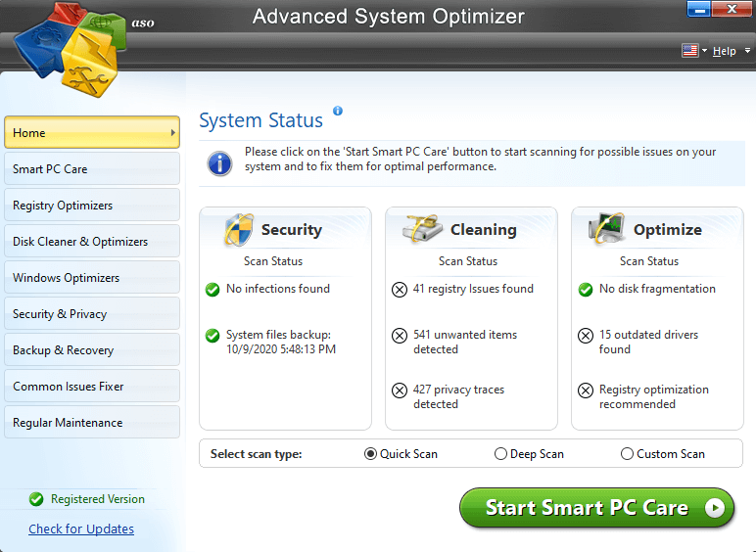Click green check next to No infections found
The image size is (756, 552).
(x=213, y=290)
